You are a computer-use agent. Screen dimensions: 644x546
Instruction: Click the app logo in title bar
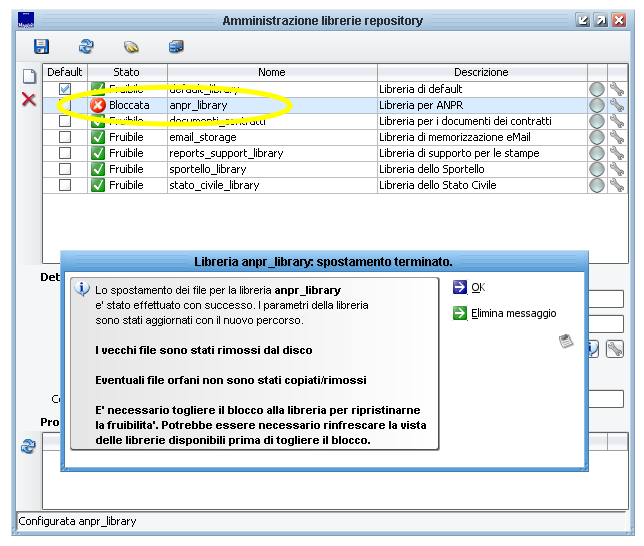point(26,20)
